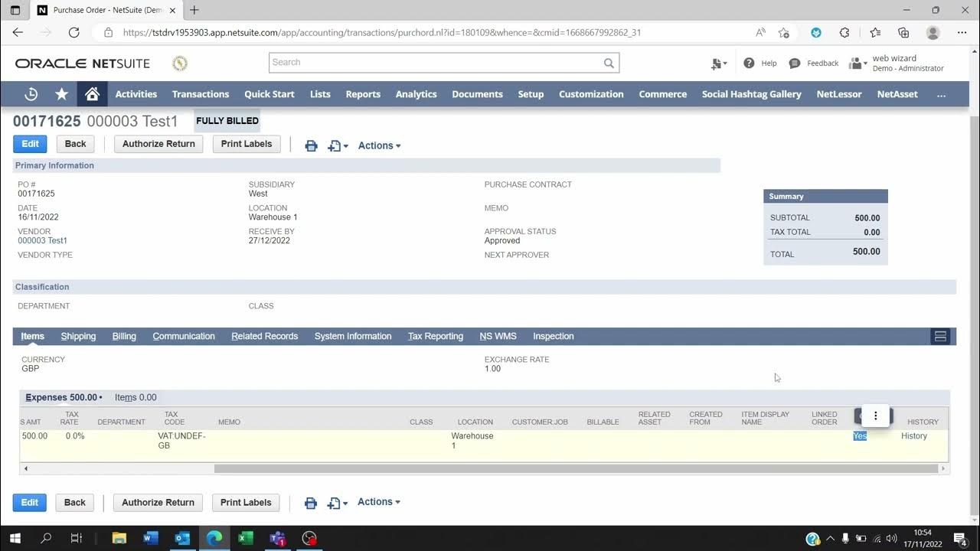
Task: Switch to the Shipping subtab
Action: coord(78,336)
